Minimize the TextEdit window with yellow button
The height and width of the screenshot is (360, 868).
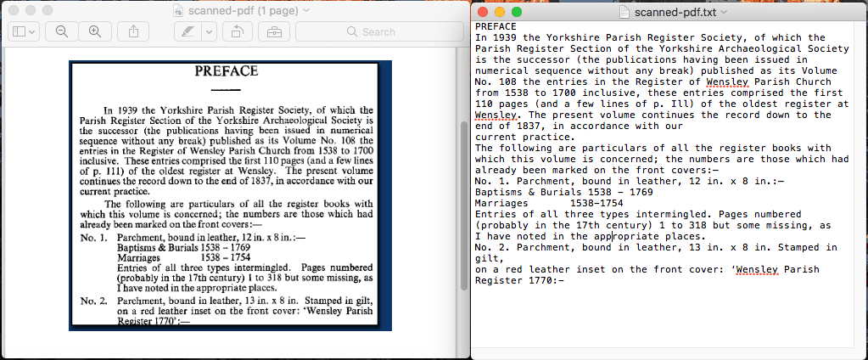[499, 11]
